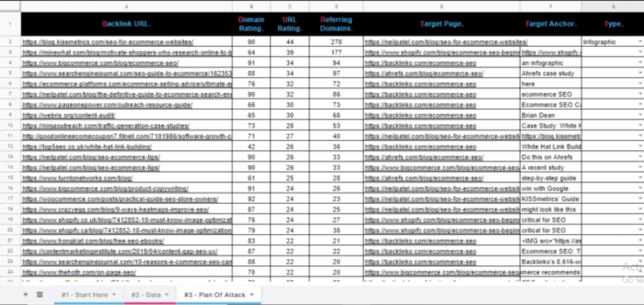
Task: Open the woocommerce practical-guide-seo link
Action: click(x=120, y=199)
